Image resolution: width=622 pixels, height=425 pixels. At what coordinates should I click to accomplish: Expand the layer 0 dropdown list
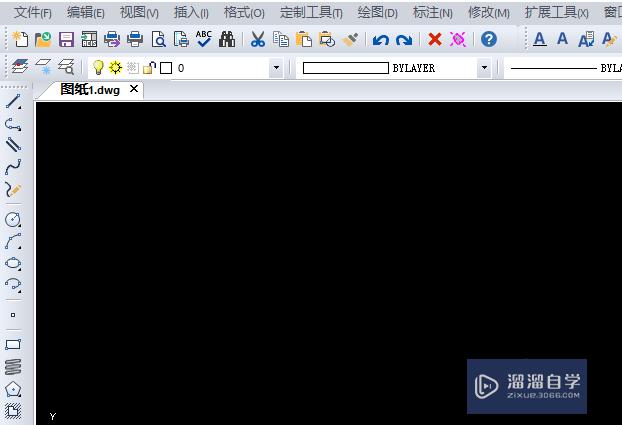[276, 68]
